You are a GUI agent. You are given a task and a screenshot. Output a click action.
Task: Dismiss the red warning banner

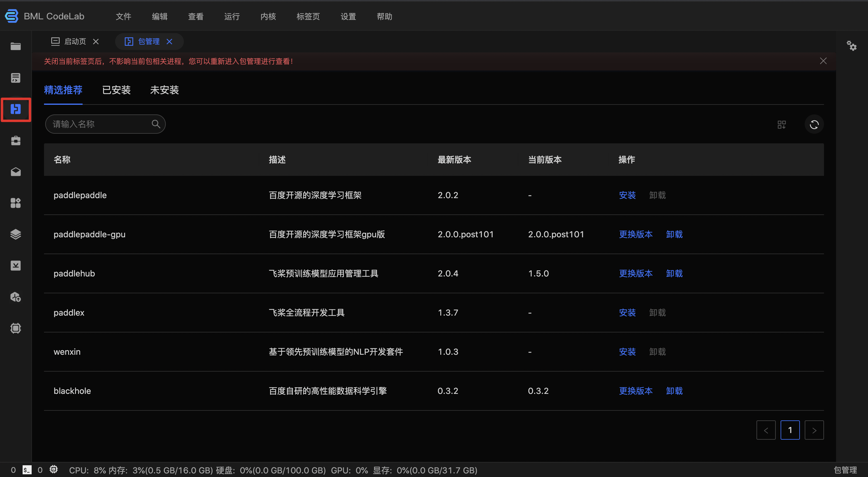823,61
